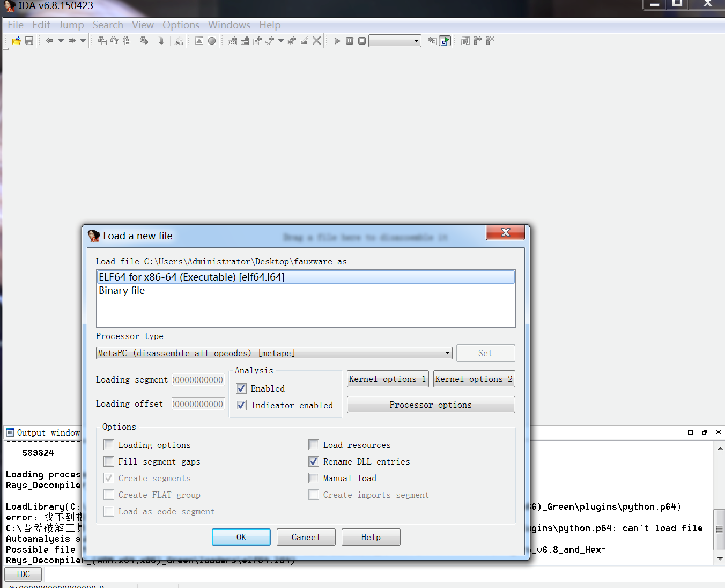The height and width of the screenshot is (588, 725).
Task: Click the highlighted green arrow toolbar icon
Action: [x=445, y=41]
